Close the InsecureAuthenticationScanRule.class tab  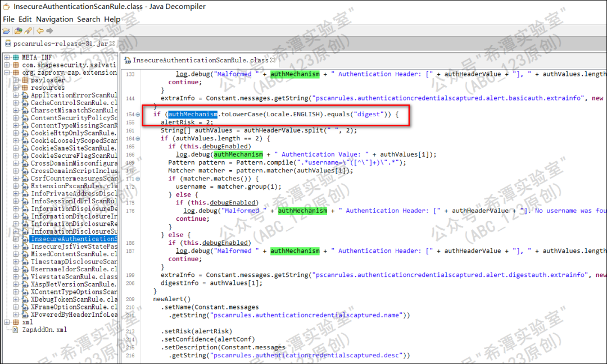point(273,60)
